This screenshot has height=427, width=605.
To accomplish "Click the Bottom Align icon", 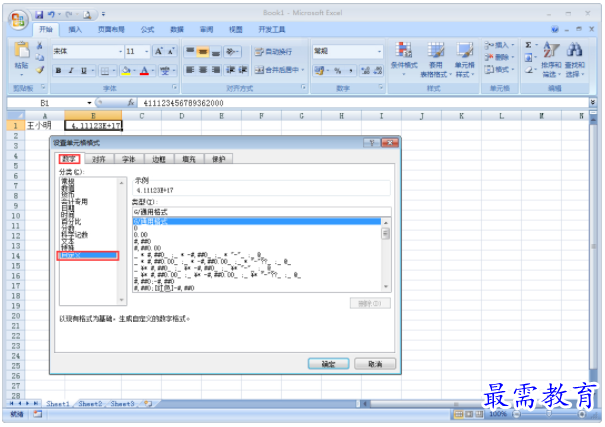I will (x=216, y=51).
